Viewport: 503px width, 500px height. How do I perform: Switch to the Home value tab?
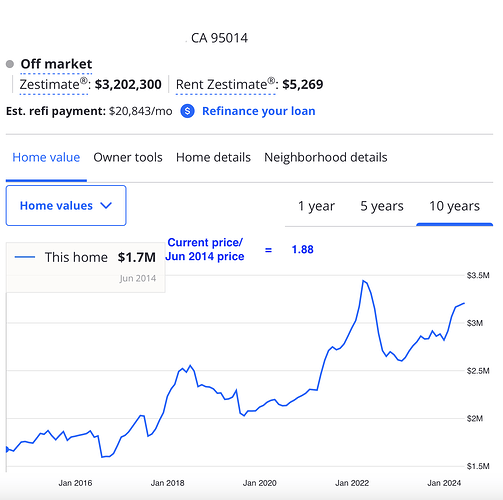tap(46, 157)
